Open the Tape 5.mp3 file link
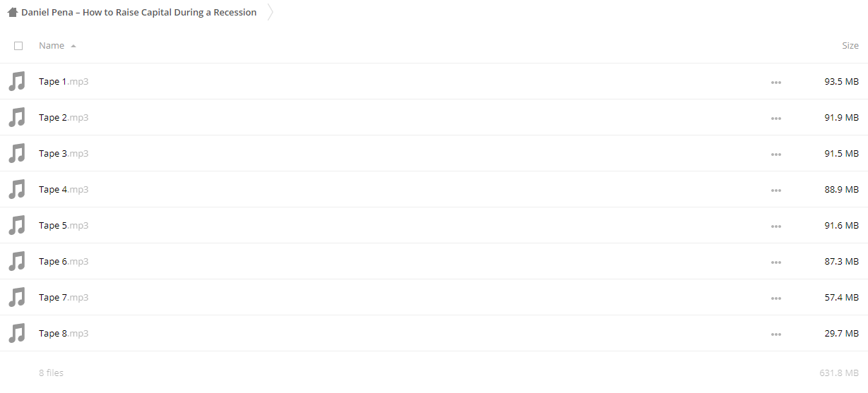Screen dimensions: 868x393 click(64, 225)
